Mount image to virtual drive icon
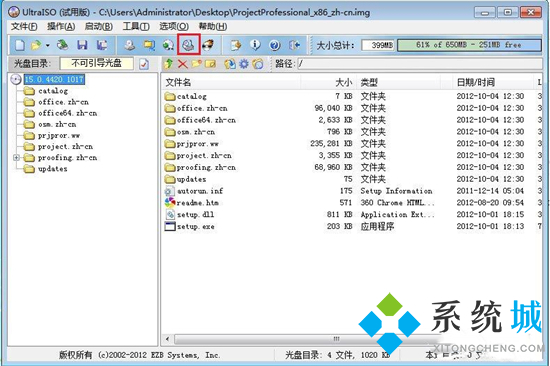Screen dimensions: 550x366 pyautogui.click(x=189, y=45)
